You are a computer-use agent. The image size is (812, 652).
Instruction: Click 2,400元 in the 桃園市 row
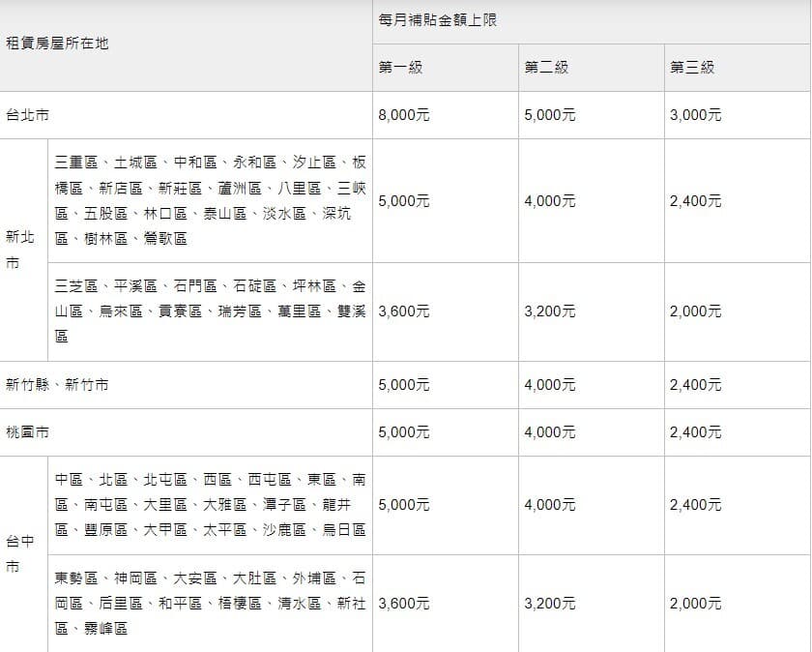695,432
